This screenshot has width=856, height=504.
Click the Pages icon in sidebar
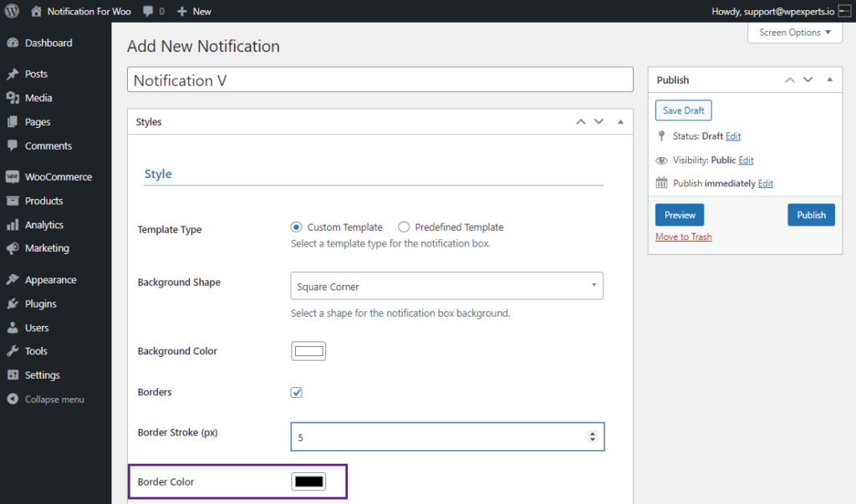[13, 122]
